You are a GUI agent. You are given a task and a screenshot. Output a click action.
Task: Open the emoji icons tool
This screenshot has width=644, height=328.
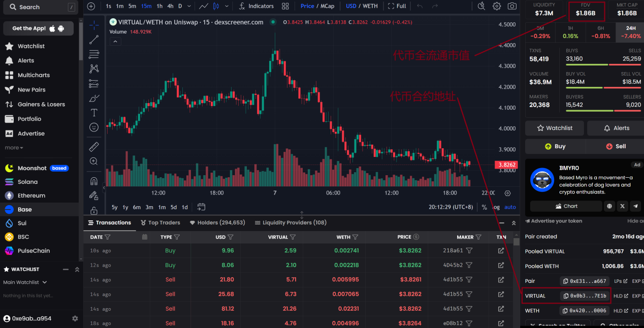click(x=94, y=127)
